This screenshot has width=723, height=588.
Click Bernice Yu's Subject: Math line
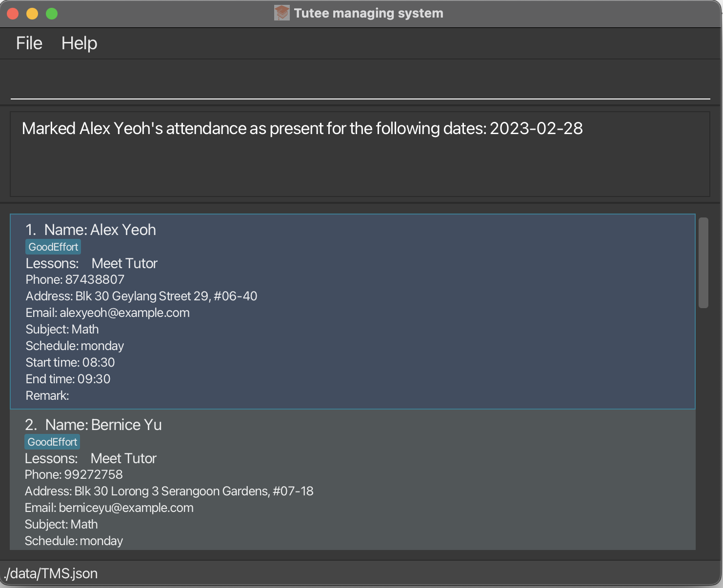61,524
